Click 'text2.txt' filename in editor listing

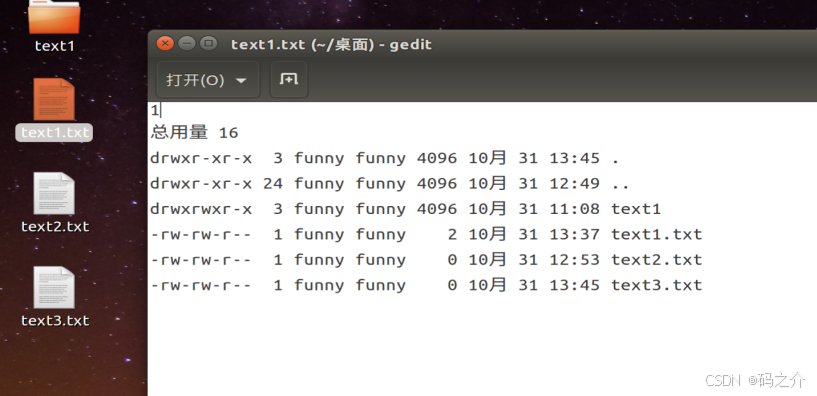(x=657, y=260)
